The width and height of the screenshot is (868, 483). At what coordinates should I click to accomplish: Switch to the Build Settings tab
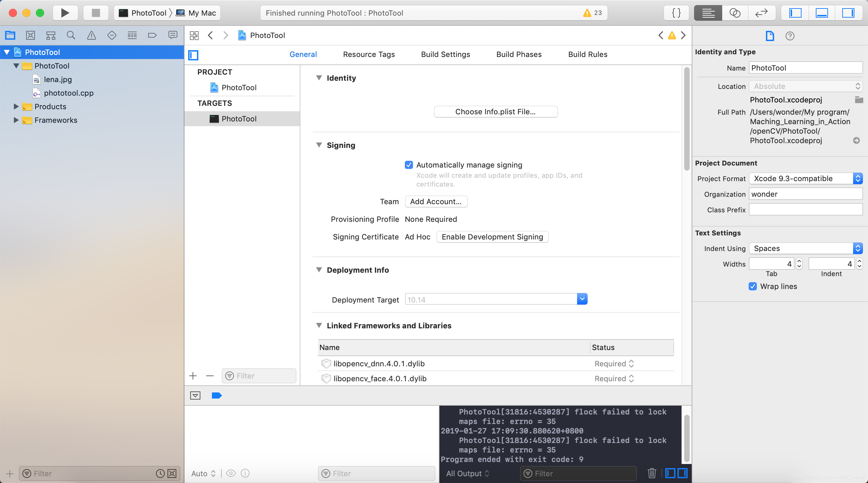446,54
